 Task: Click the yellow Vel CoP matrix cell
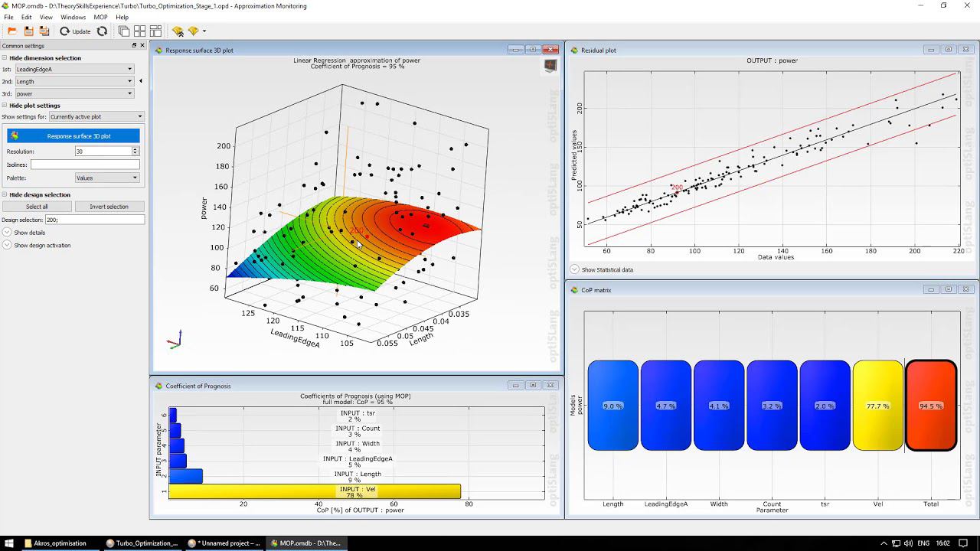[877, 406]
